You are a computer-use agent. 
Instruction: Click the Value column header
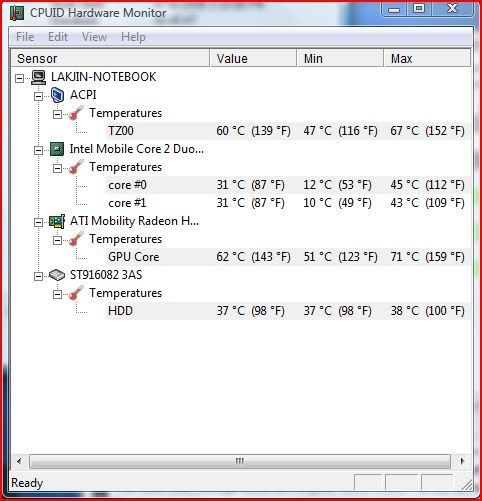pos(253,59)
